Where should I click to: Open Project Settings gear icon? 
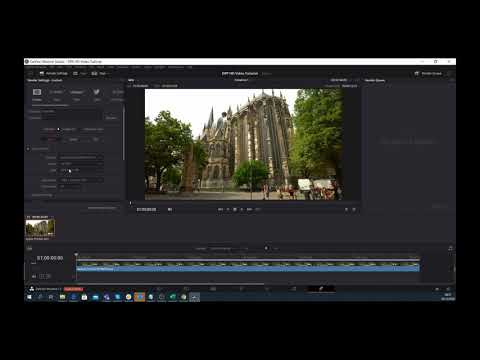[x=448, y=289]
